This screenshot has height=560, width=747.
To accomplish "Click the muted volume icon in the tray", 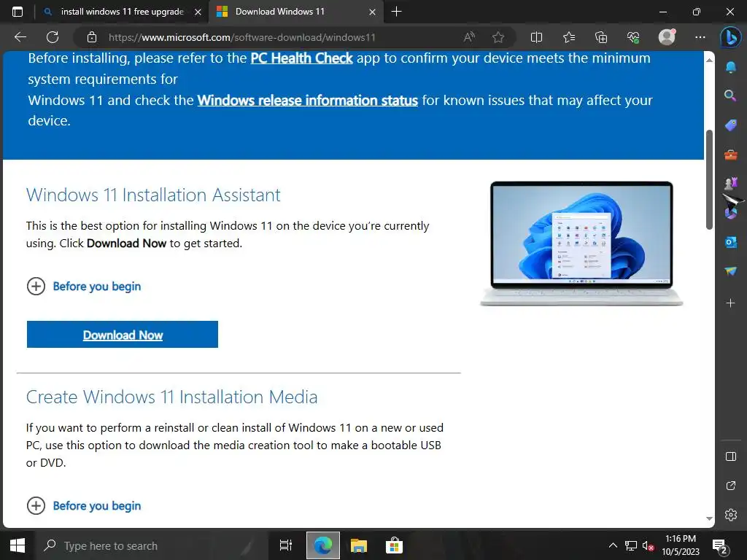I will coord(648,545).
